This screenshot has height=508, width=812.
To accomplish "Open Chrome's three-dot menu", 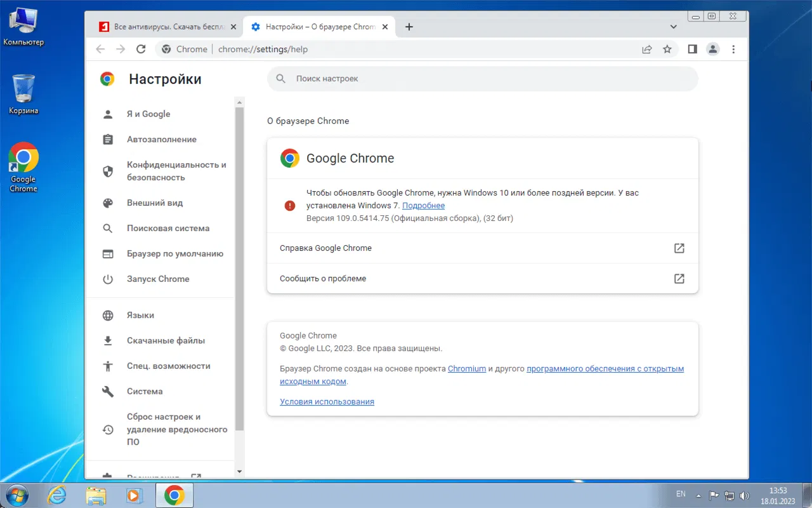I will 734,49.
